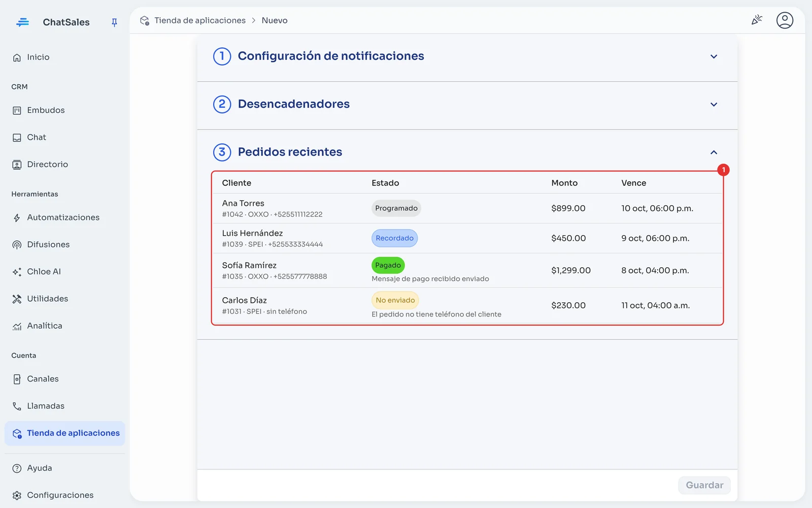
Task: Collapse the Pedidos recientes section
Action: tap(714, 152)
